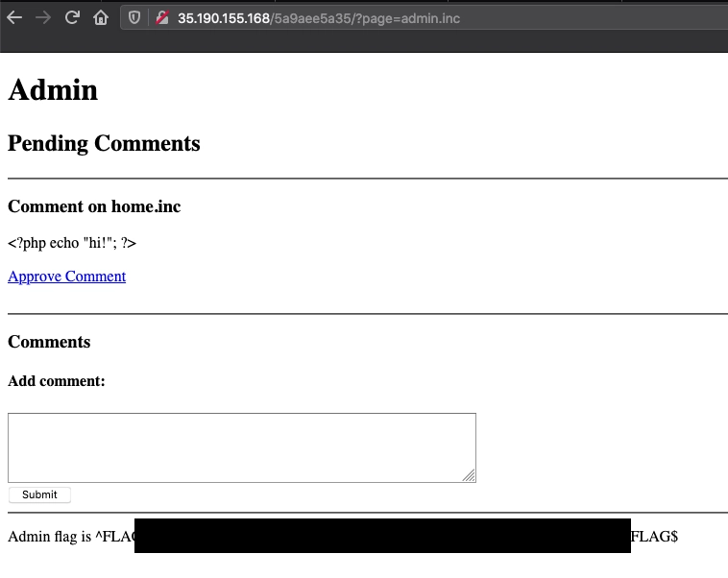Click the php echo "hi!" comment text
This screenshot has height=578, width=728.
coord(72,243)
